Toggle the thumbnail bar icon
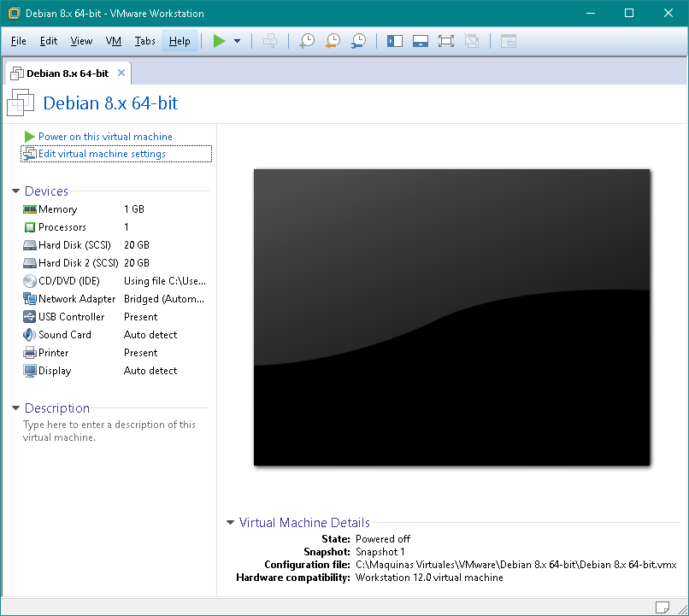The height and width of the screenshot is (616, 689). 420,41
